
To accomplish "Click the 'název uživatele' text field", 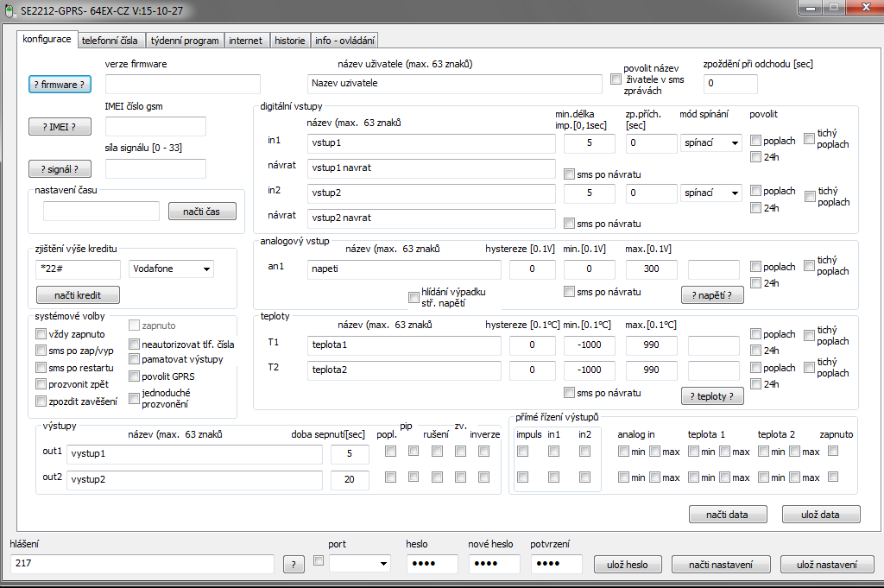I will click(x=455, y=84).
